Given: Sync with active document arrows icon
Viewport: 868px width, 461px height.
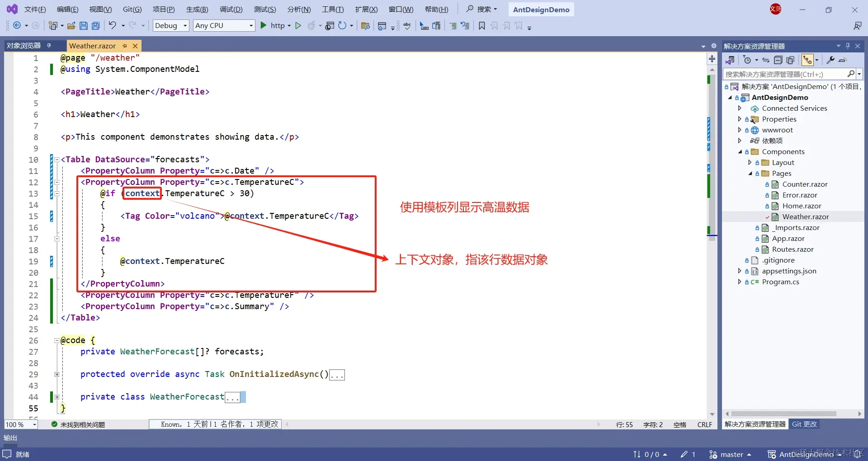Looking at the screenshot, I should point(766,60).
